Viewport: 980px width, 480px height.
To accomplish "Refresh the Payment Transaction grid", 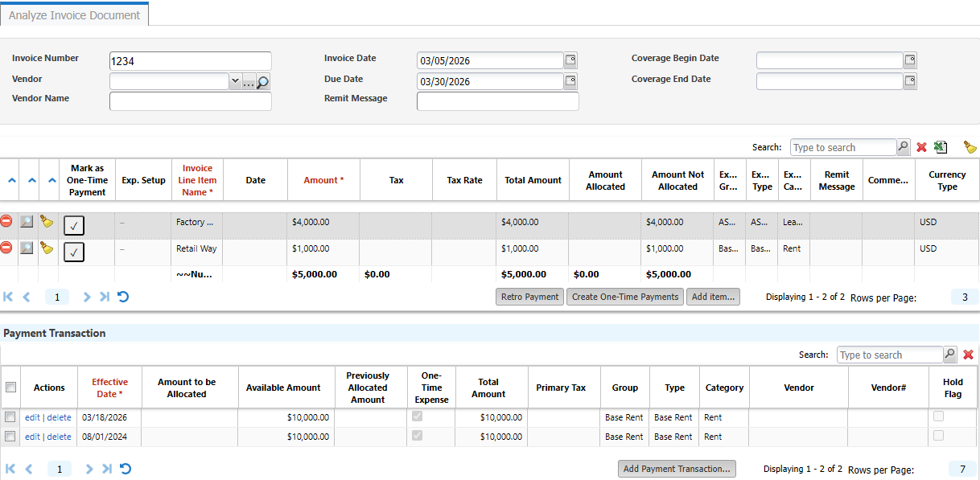I will 125,469.
